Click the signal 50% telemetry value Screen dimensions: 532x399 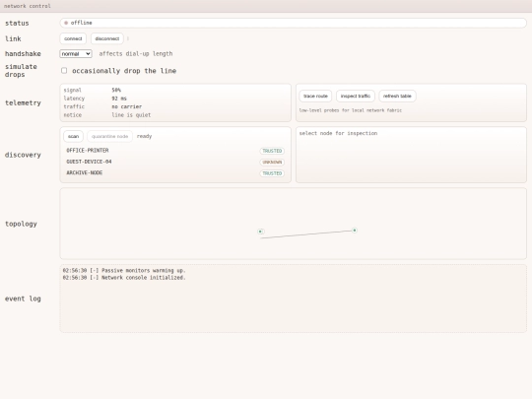pos(116,90)
